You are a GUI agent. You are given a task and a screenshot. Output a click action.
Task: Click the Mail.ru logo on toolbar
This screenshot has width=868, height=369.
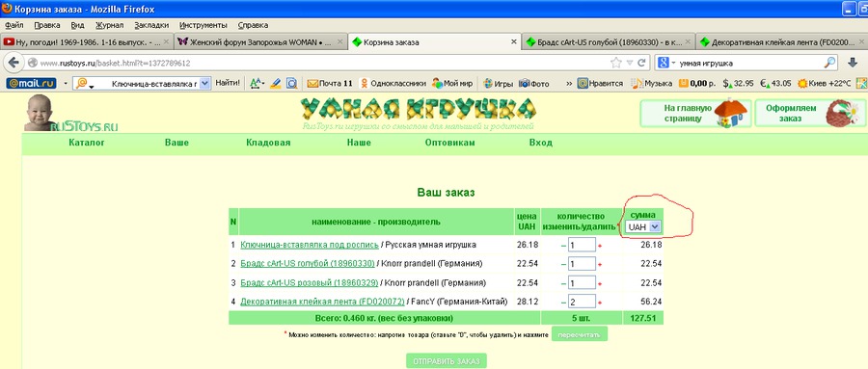(x=32, y=84)
